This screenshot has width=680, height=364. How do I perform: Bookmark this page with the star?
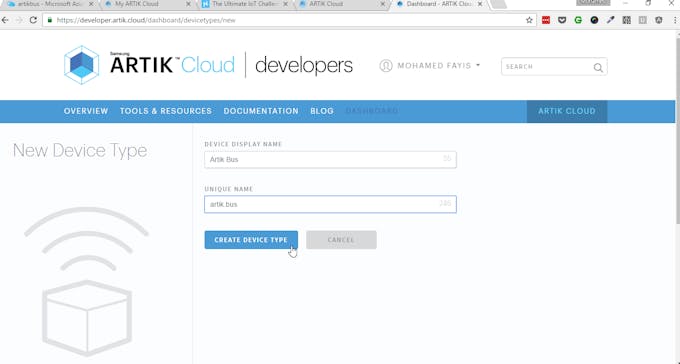click(x=529, y=20)
